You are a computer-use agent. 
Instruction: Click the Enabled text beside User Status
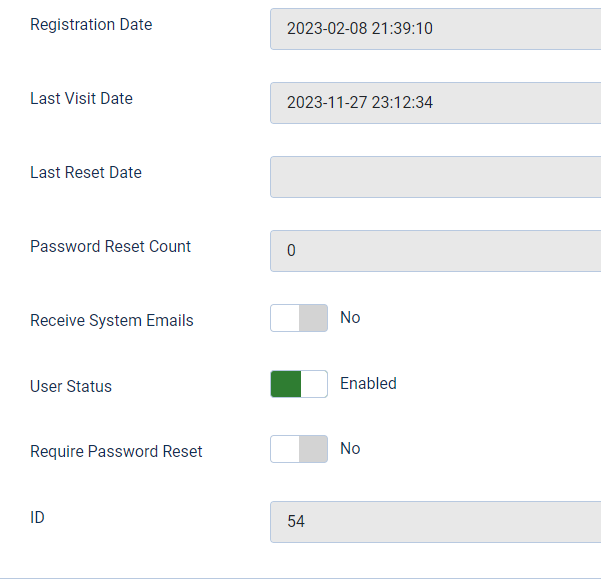click(368, 383)
